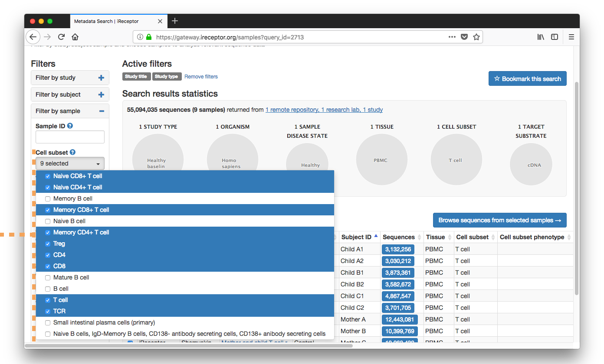Click the browser forward arrow
The height and width of the screenshot is (364, 604).
(x=48, y=37)
